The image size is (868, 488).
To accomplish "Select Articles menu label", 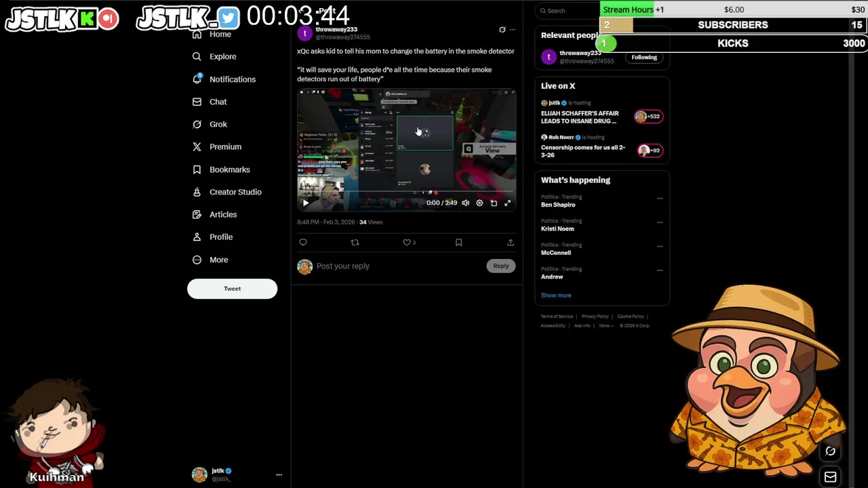I will [x=223, y=214].
